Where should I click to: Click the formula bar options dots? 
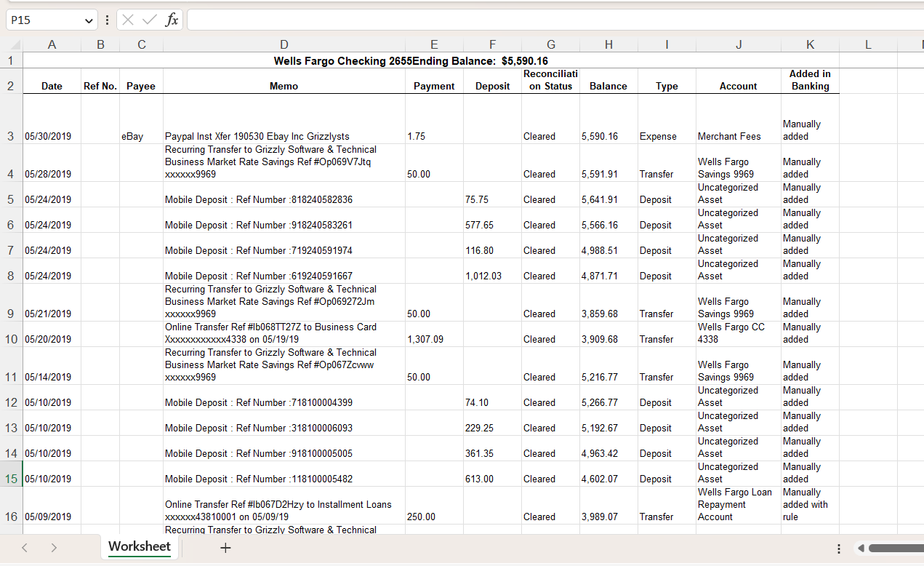(107, 20)
